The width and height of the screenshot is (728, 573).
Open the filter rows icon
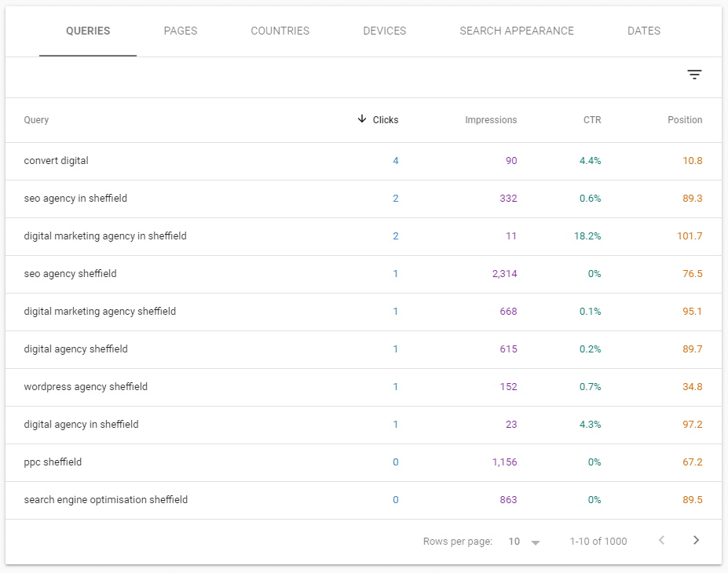click(x=694, y=75)
